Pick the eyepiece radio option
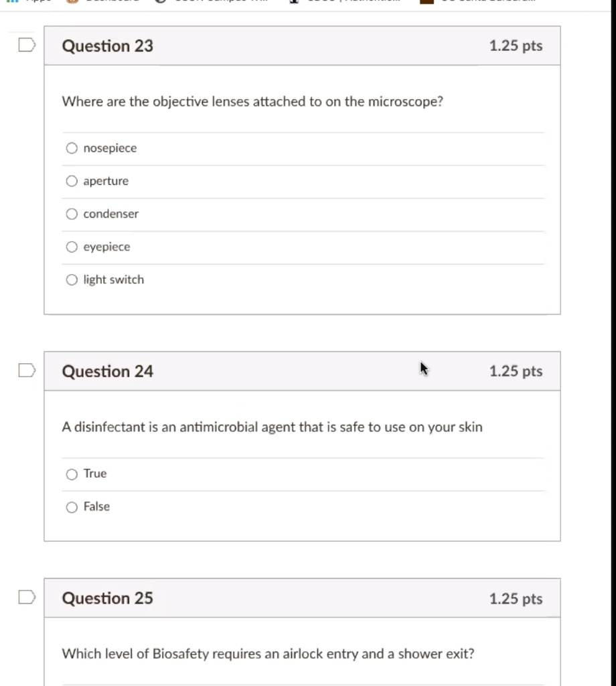The image size is (616, 686). click(72, 247)
